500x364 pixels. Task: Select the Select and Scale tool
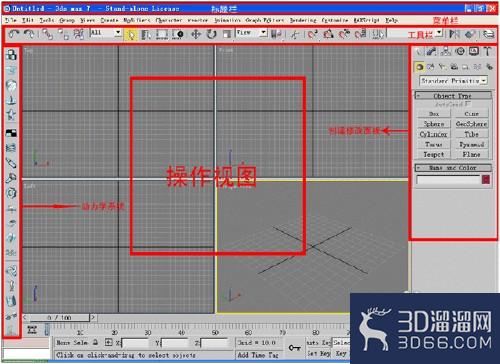coord(227,35)
